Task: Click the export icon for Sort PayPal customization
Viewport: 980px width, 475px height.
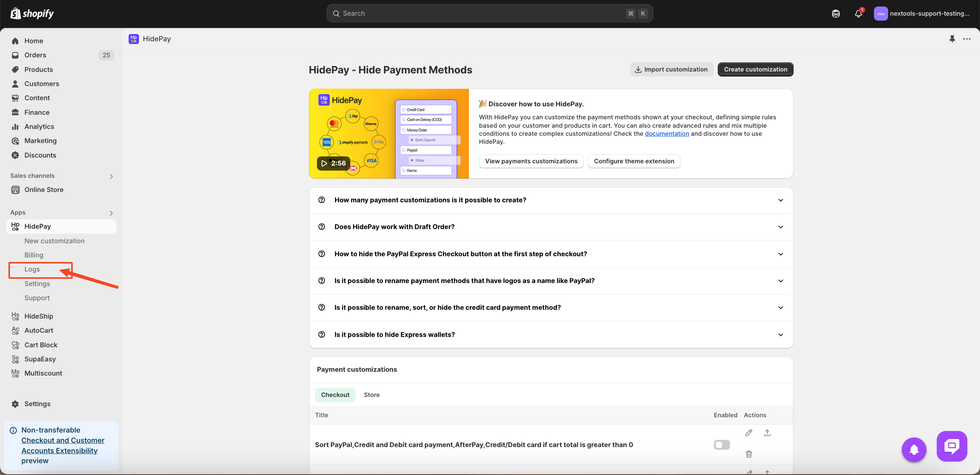Action: point(767,433)
